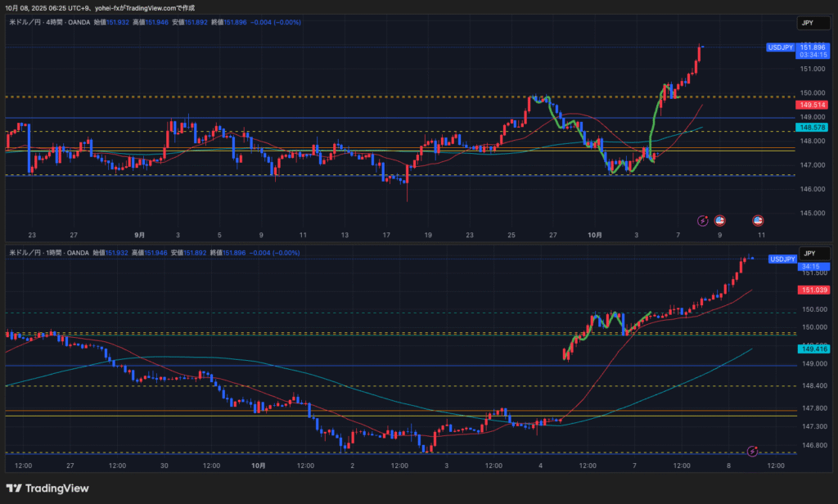Click the red 151.039 price label in the lower chart
Image resolution: width=838 pixels, height=504 pixels.
click(x=811, y=290)
